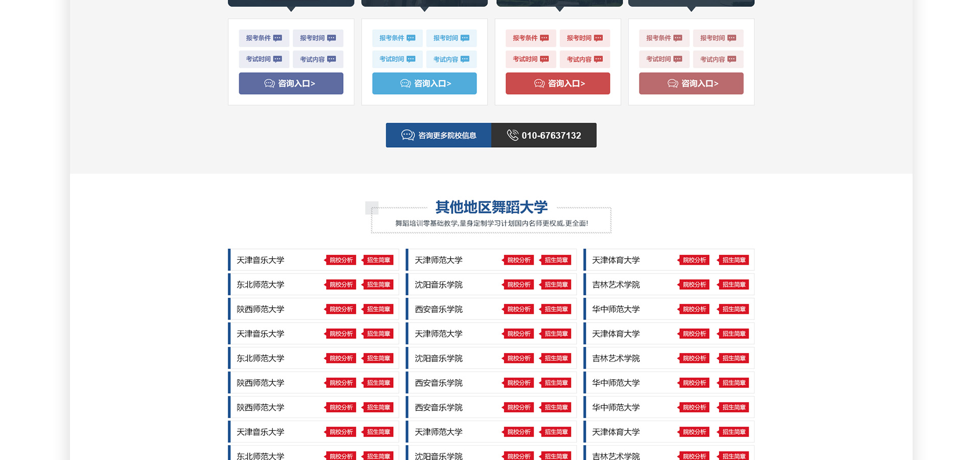
Task: Open 招生简章 for topmost 沈阳音乐学院 row
Action: 556,285
